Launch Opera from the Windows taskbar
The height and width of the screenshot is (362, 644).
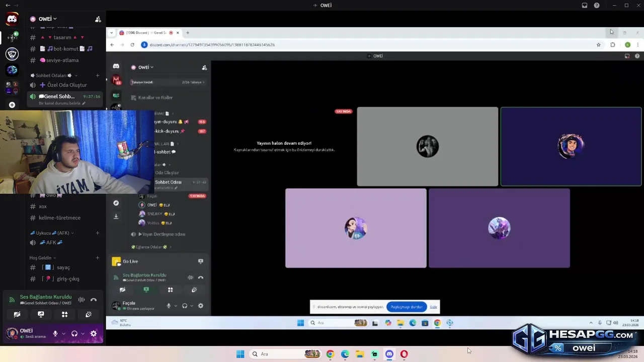[x=404, y=354]
